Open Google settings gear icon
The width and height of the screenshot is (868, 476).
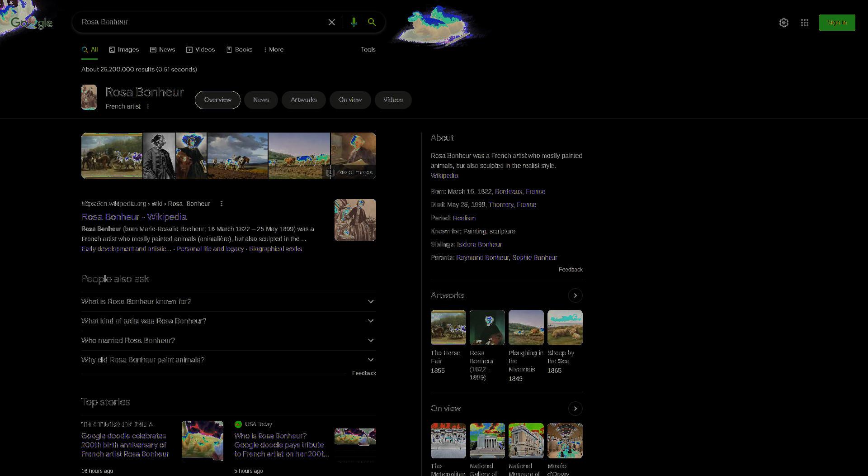point(784,23)
